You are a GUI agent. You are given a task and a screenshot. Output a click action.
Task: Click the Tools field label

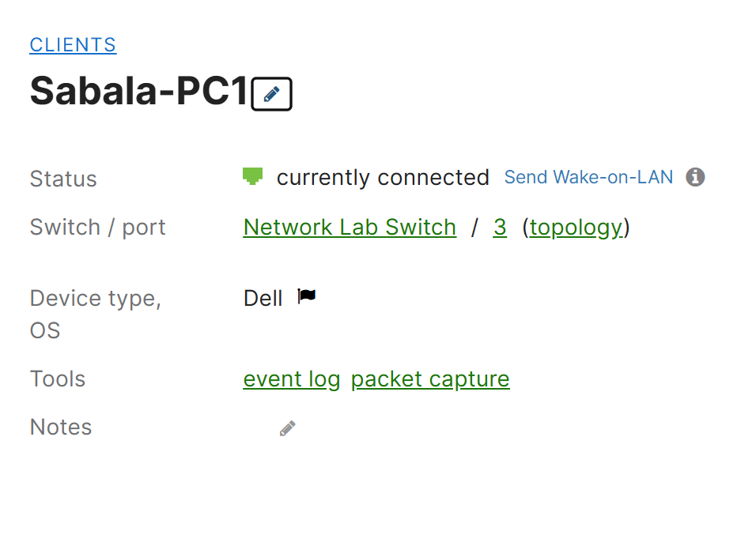pyautogui.click(x=58, y=379)
